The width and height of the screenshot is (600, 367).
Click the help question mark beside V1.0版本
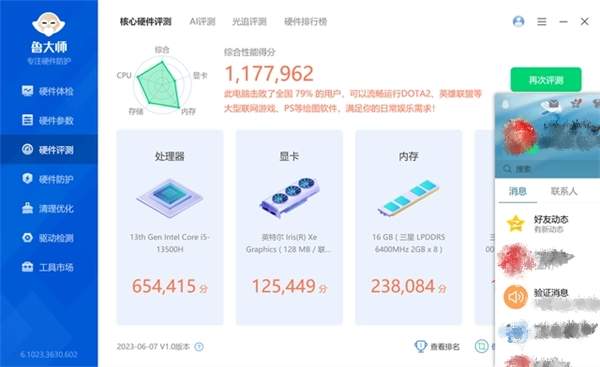tap(199, 347)
